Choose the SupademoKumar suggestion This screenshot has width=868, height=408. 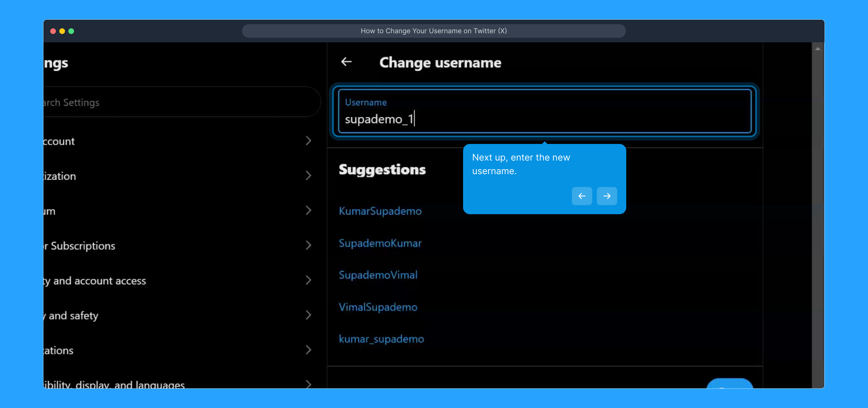[x=380, y=243]
